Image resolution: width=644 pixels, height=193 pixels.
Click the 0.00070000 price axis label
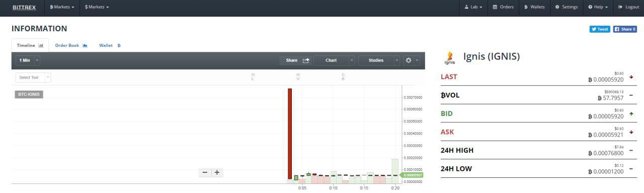(x=413, y=97)
